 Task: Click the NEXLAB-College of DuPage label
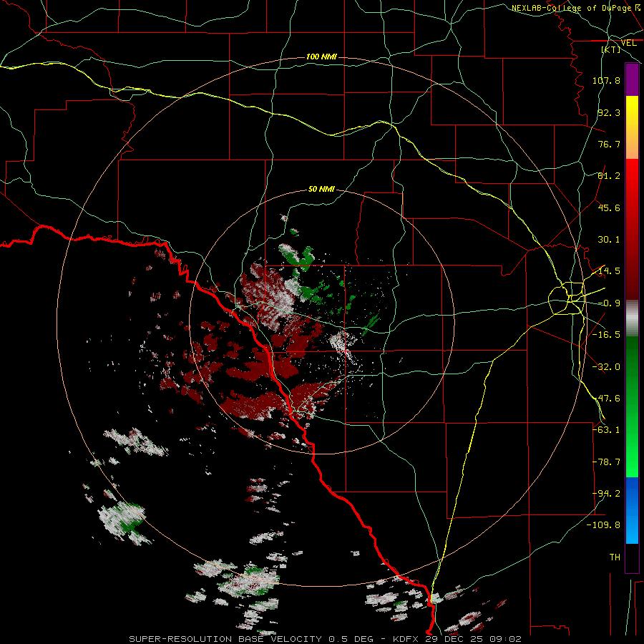click(575, 8)
